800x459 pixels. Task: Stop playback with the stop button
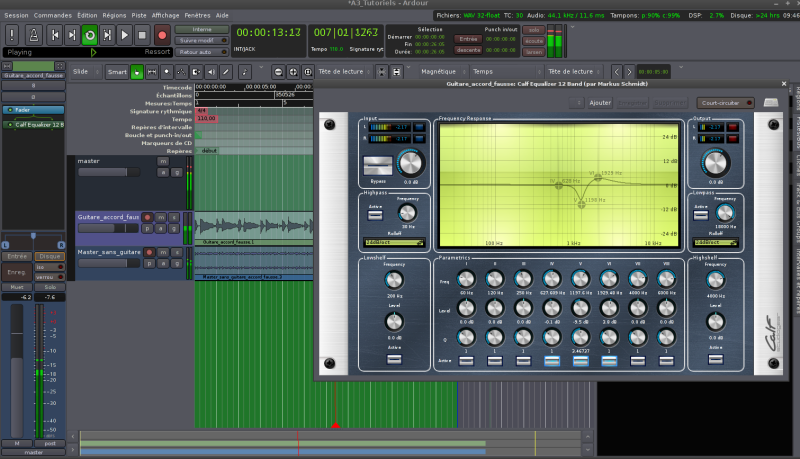[x=143, y=35]
